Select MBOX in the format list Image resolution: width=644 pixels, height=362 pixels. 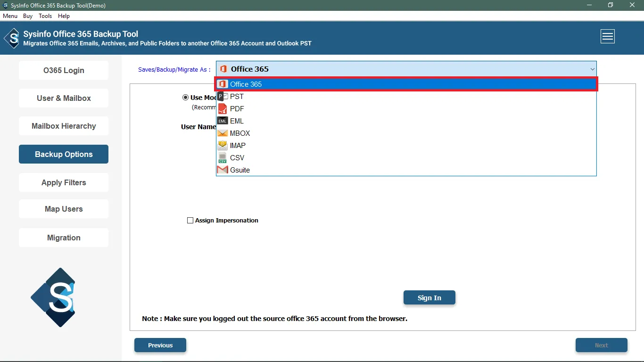point(407,133)
